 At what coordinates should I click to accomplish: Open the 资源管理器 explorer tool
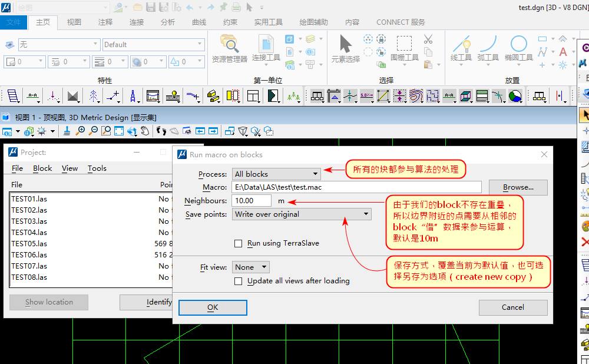point(230,49)
